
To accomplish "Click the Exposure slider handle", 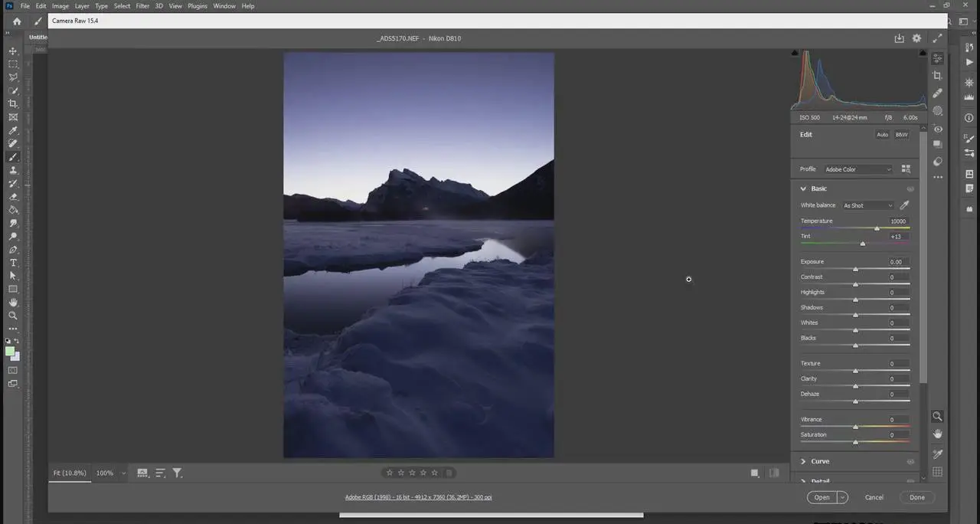I will tap(855, 269).
